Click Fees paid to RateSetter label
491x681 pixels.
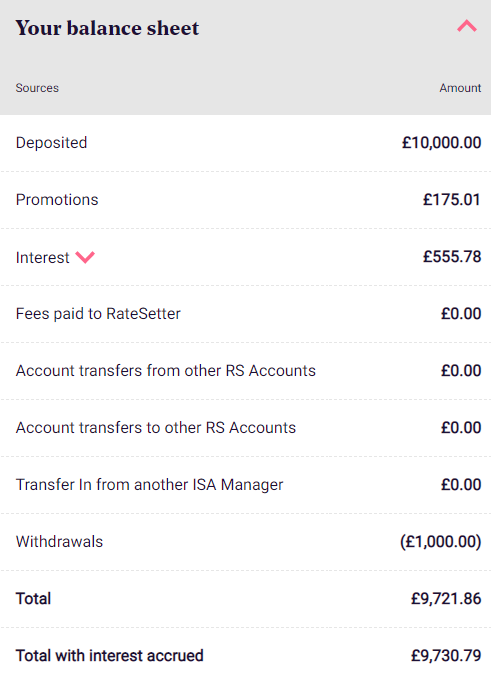click(x=98, y=314)
